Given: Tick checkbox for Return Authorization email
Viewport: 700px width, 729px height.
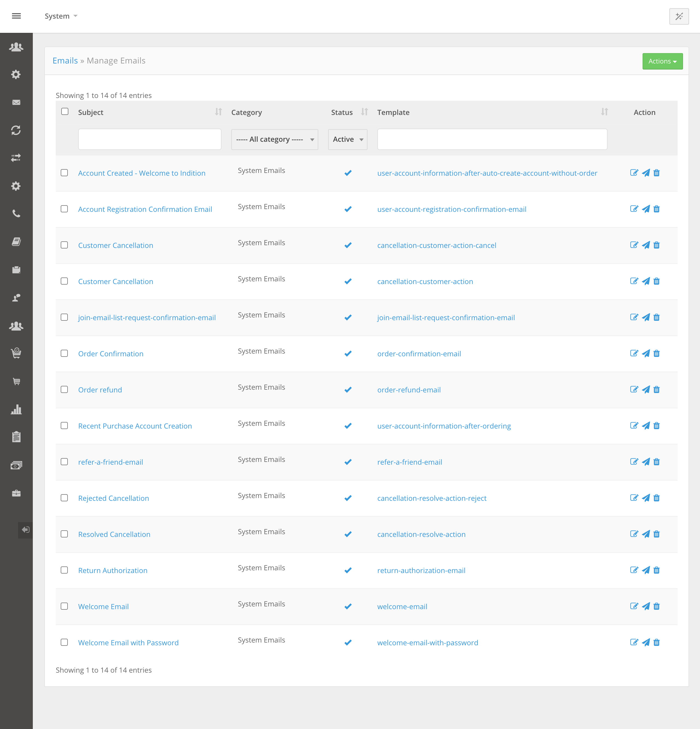Looking at the screenshot, I should point(64,570).
